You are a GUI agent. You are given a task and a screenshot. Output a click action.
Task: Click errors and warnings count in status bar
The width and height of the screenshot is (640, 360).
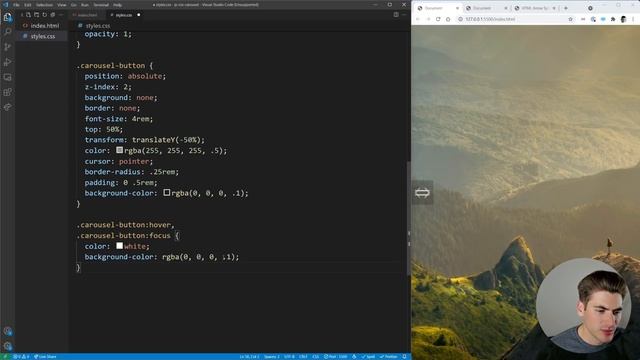click(x=21, y=357)
